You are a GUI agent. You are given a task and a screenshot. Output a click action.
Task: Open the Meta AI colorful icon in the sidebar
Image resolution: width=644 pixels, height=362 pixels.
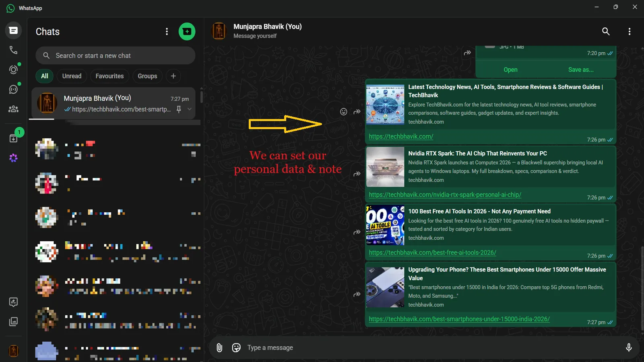[13, 158]
